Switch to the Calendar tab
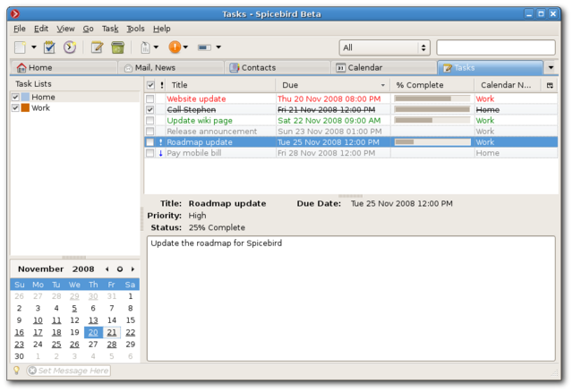Image resolution: width=573 pixels, height=392 pixels. pyautogui.click(x=384, y=68)
